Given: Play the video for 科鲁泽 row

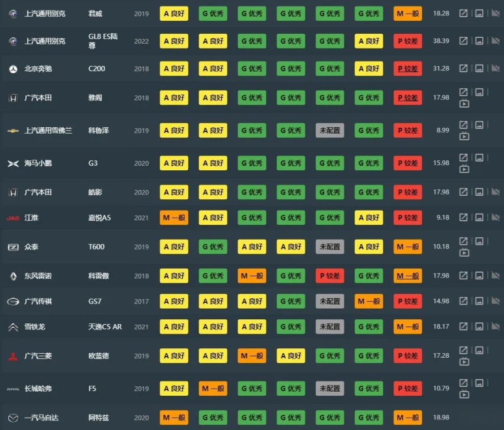Looking at the screenshot, I should click(464, 136).
